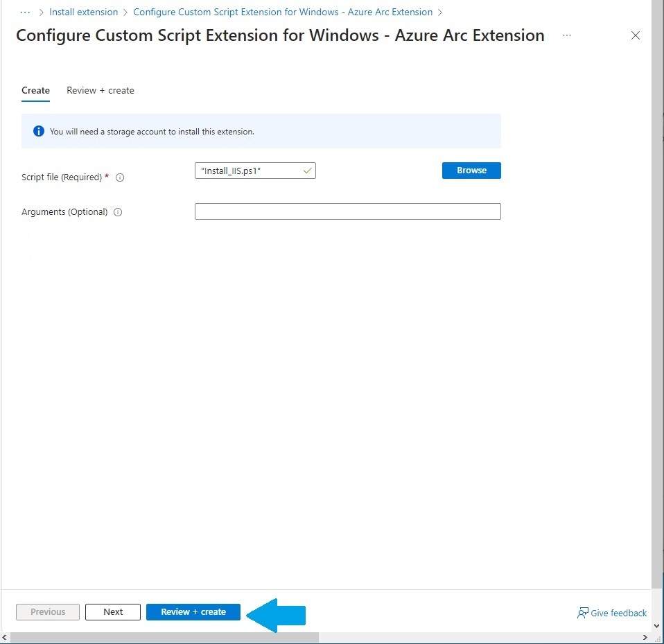The height and width of the screenshot is (644, 664).
Task: Go to Install extension breadcrumb
Action: [83, 12]
